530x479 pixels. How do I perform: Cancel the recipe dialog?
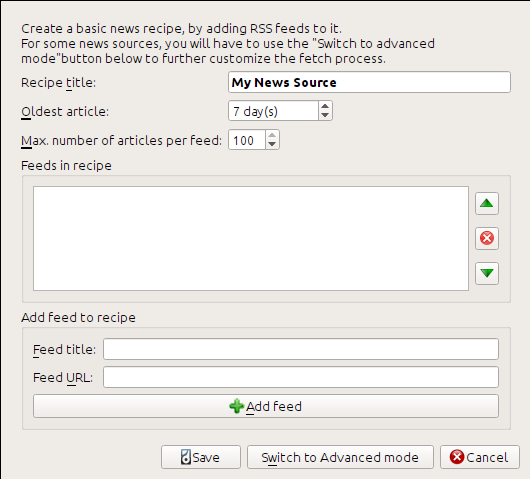480,457
